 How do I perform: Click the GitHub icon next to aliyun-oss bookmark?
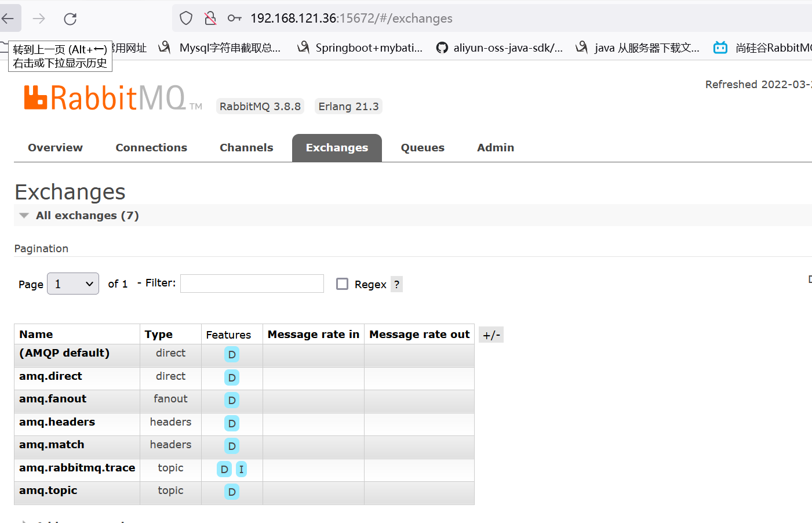click(x=442, y=48)
